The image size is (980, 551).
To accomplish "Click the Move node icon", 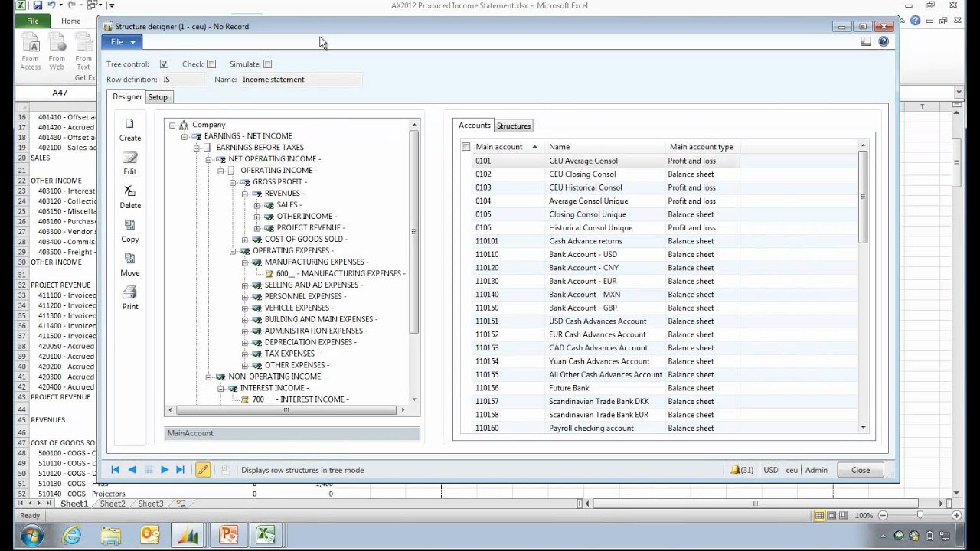I will [130, 259].
